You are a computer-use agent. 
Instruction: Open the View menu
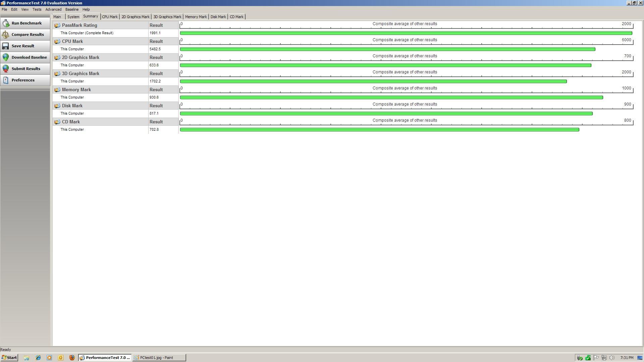(x=25, y=9)
